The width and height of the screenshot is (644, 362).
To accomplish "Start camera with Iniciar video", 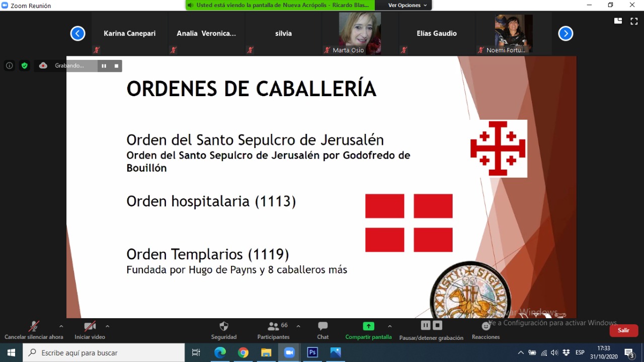I will (90, 327).
